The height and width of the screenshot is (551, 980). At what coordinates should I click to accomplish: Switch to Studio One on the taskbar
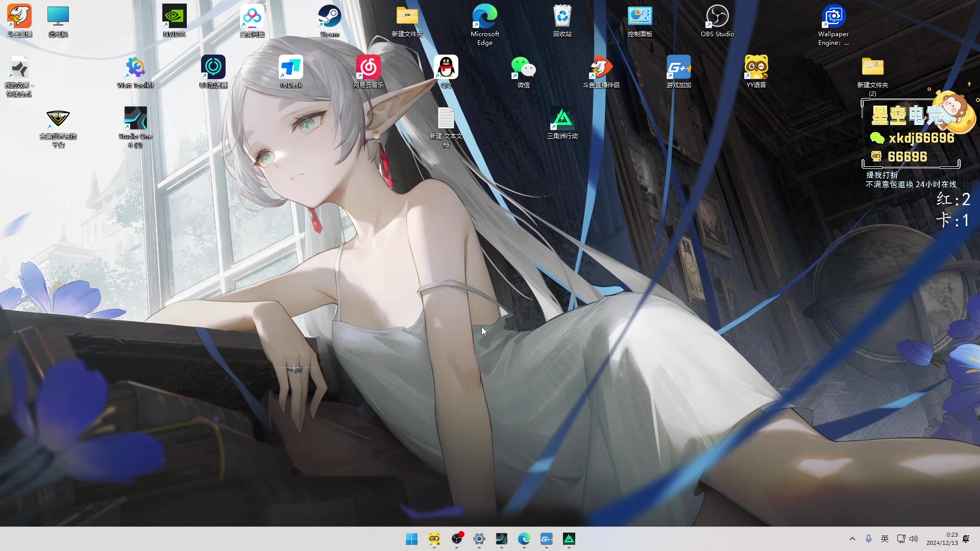click(502, 539)
